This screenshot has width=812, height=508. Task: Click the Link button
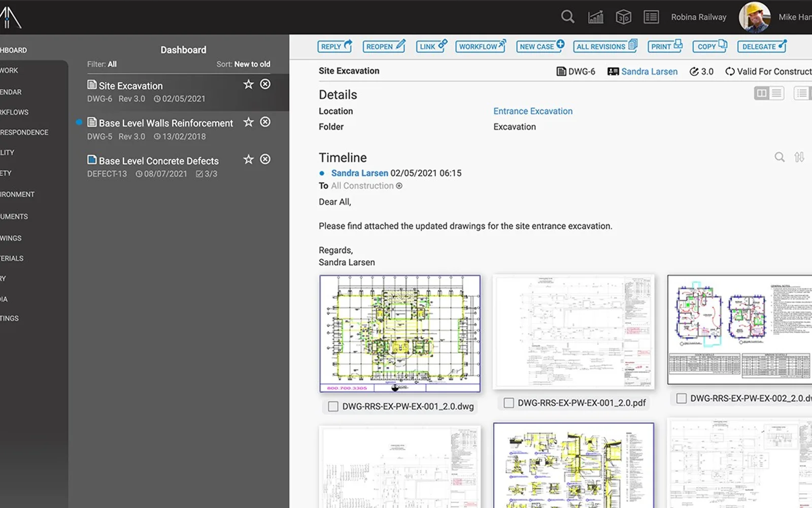click(432, 46)
